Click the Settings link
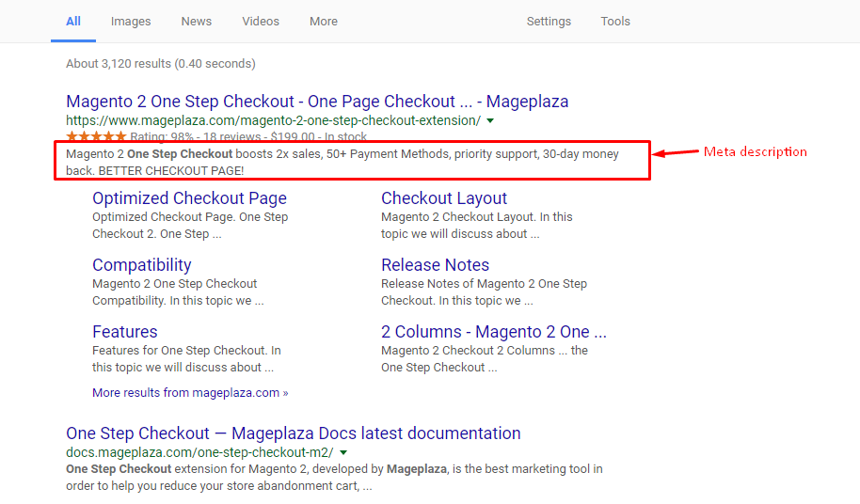The image size is (860, 504). pos(549,22)
